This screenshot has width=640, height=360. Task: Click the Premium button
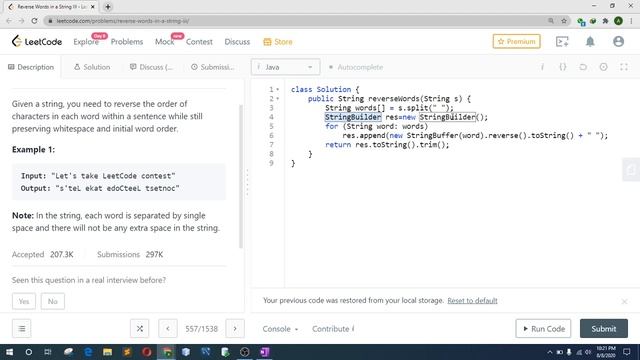[517, 41]
